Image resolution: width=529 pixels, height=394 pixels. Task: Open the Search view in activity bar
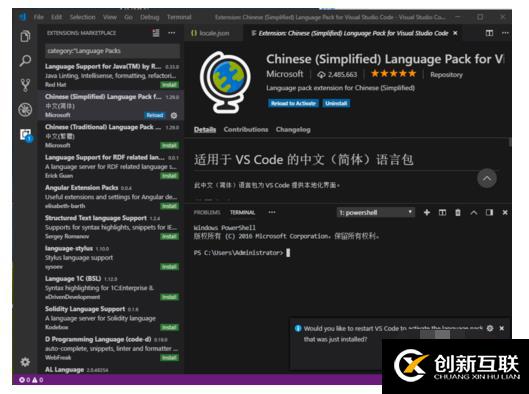[x=25, y=61]
